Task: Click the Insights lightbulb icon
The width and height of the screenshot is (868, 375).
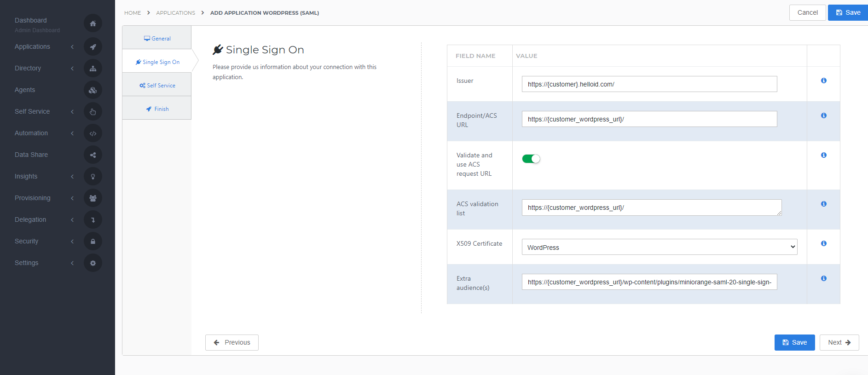Action: 93,176
